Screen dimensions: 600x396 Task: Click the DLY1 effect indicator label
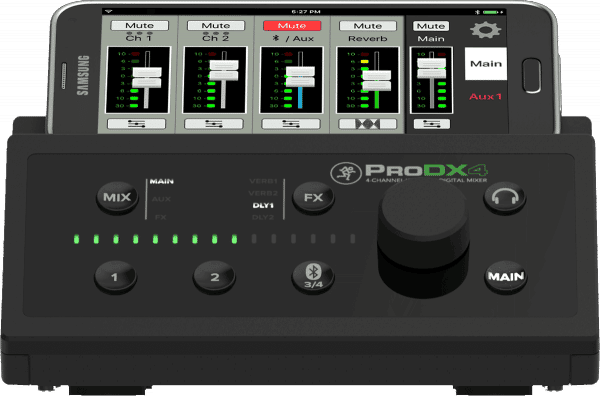(x=263, y=205)
